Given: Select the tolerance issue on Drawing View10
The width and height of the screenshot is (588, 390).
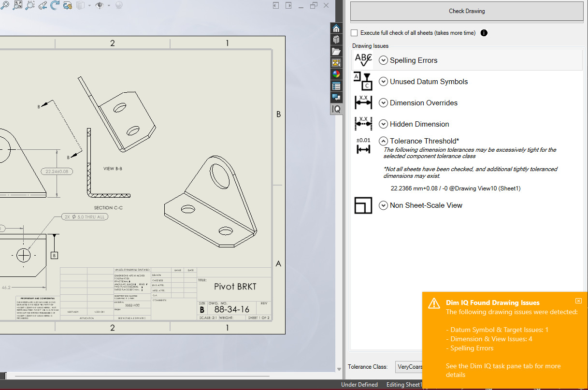Looking at the screenshot, I should coord(456,188).
